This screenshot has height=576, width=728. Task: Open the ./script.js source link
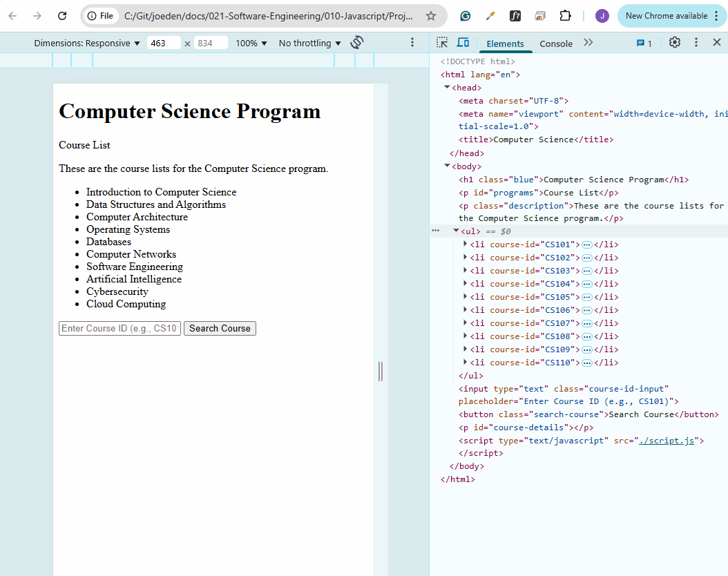point(667,441)
